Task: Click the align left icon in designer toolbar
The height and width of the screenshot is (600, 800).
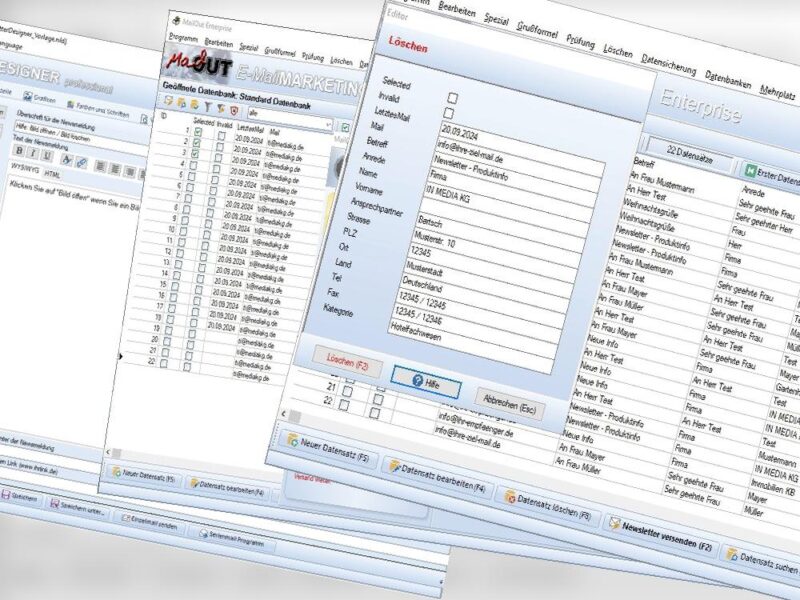Action: click(x=101, y=166)
